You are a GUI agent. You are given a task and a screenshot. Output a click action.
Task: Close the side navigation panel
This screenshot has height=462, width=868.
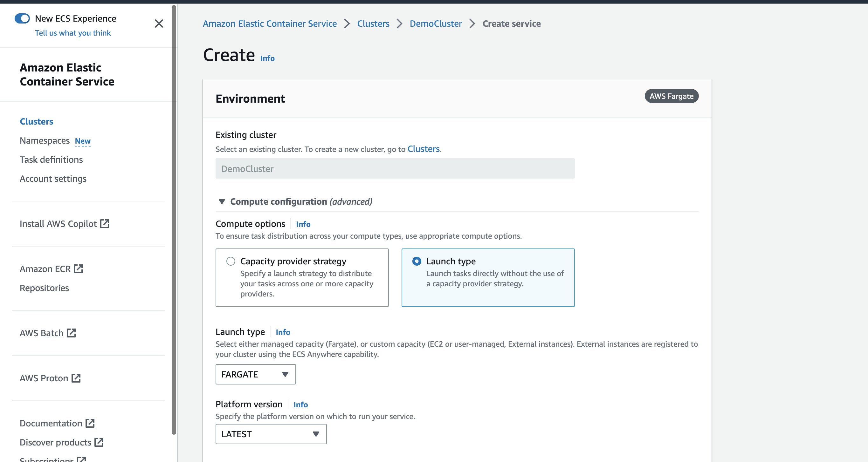point(159,24)
